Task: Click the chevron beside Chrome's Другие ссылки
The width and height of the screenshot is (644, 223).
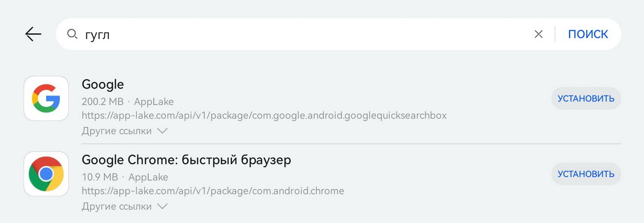Action: (x=163, y=206)
